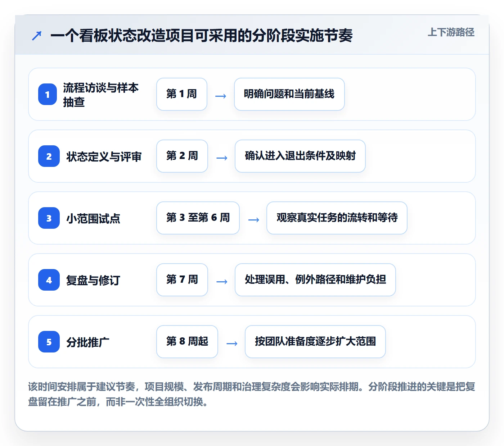504x446 pixels.
Task: Click the arrow after 第 7 周
Action: click(222, 282)
